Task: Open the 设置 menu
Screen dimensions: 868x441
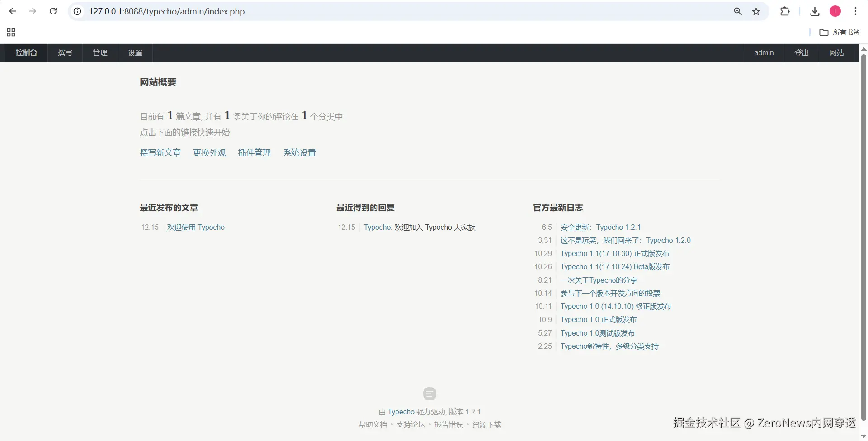Action: point(135,53)
